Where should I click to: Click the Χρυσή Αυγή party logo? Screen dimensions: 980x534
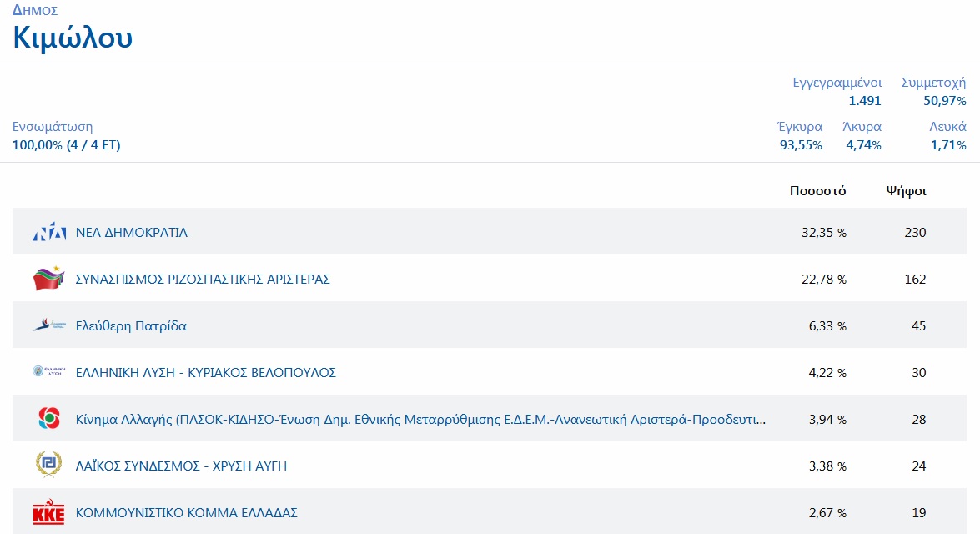[x=48, y=466]
